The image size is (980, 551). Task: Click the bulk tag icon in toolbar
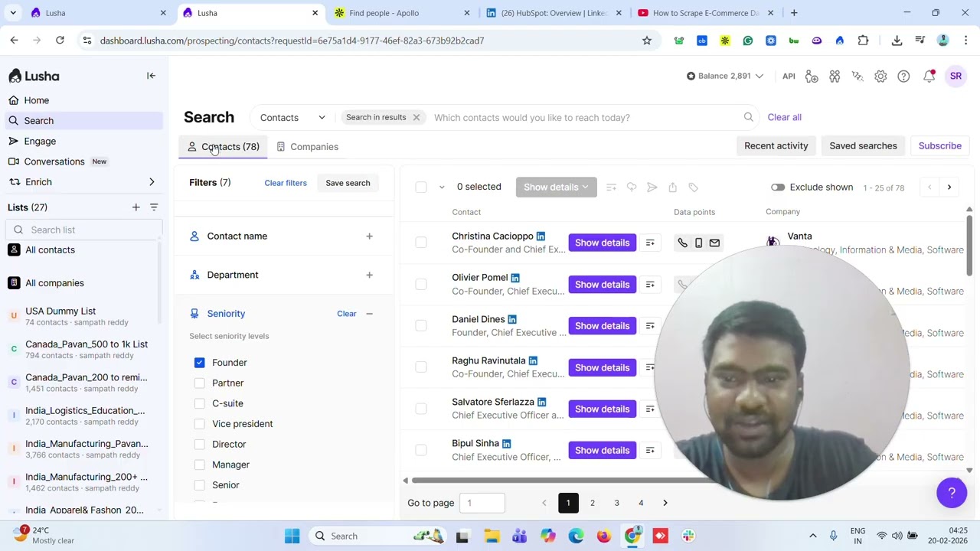[693, 187]
